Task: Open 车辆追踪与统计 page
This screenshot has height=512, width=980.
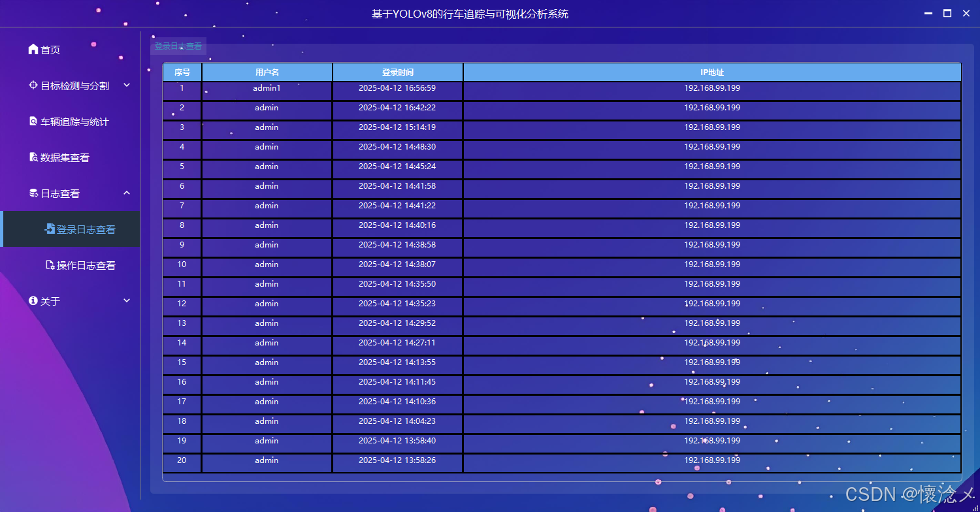Action: (74, 121)
